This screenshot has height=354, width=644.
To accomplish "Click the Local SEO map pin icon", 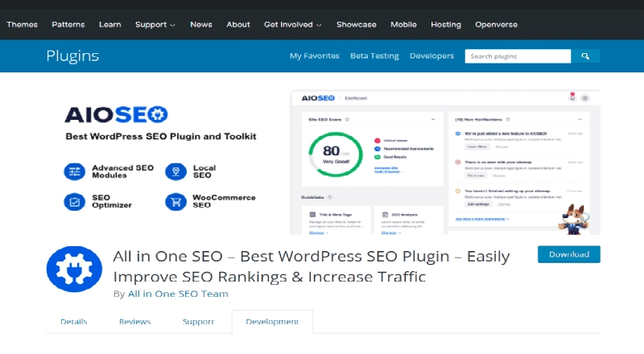I will [175, 171].
